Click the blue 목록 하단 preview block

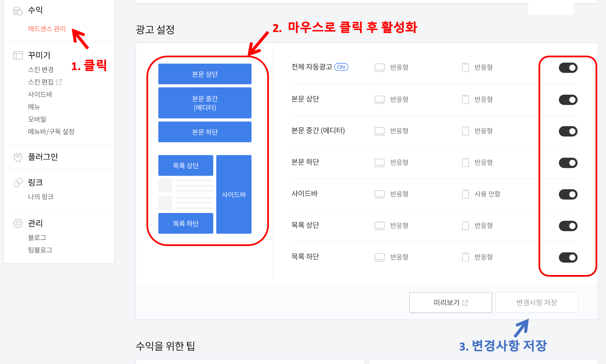click(x=186, y=223)
